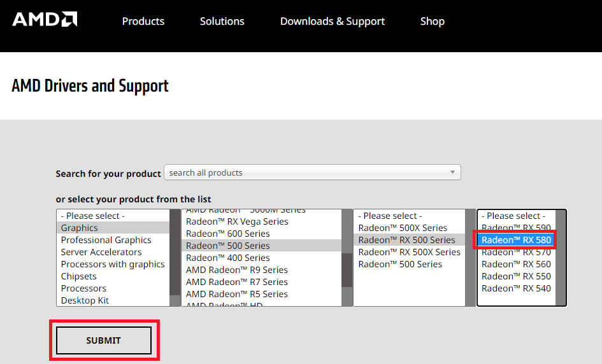Screen dimensions: 602x364
Task: Expand the product search dropdown arrow
Action: point(453,172)
